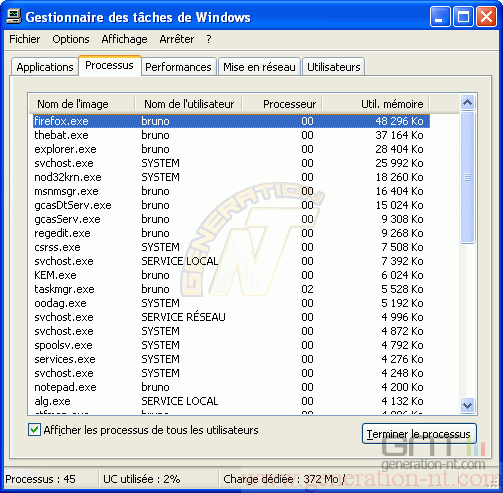Select the gcasServ.exe process

coord(231,219)
